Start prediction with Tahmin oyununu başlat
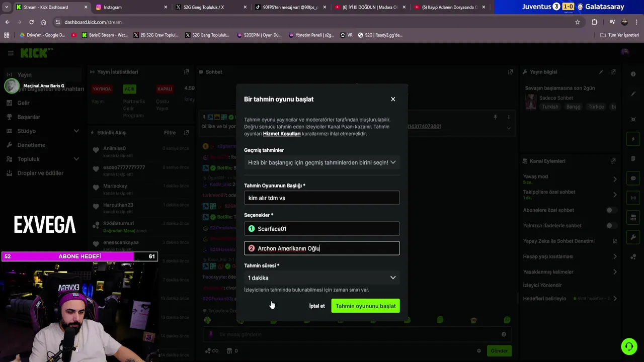Image resolution: width=644 pixels, height=362 pixels. point(365,306)
